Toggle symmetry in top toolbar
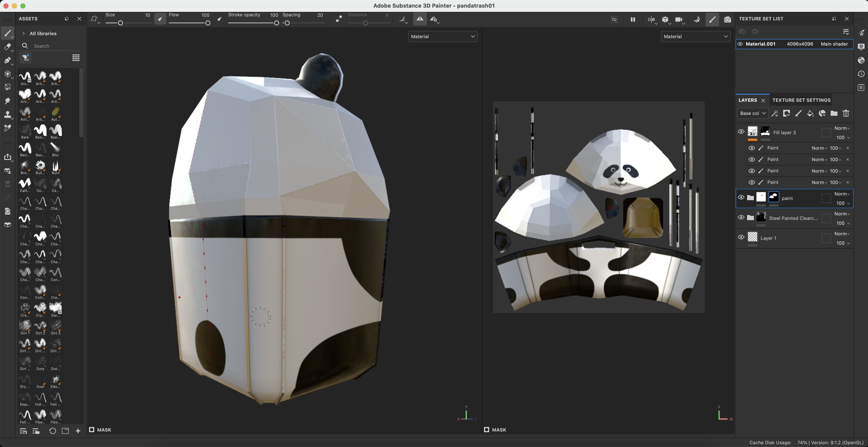The width and height of the screenshot is (868, 447). tap(420, 19)
